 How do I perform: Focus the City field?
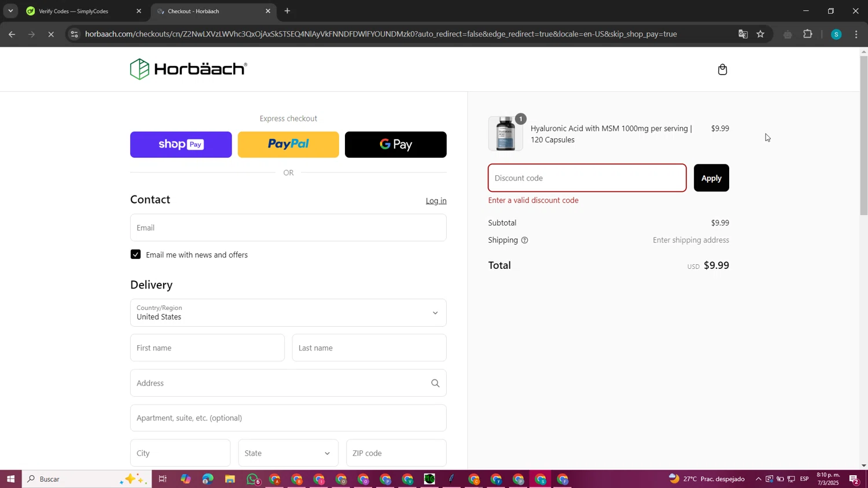pyautogui.click(x=180, y=453)
